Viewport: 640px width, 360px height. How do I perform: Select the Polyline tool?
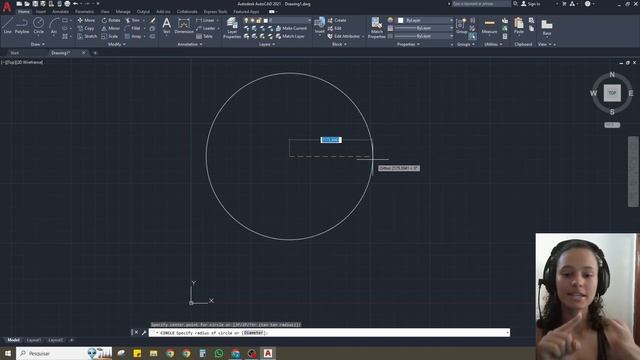(x=22, y=26)
